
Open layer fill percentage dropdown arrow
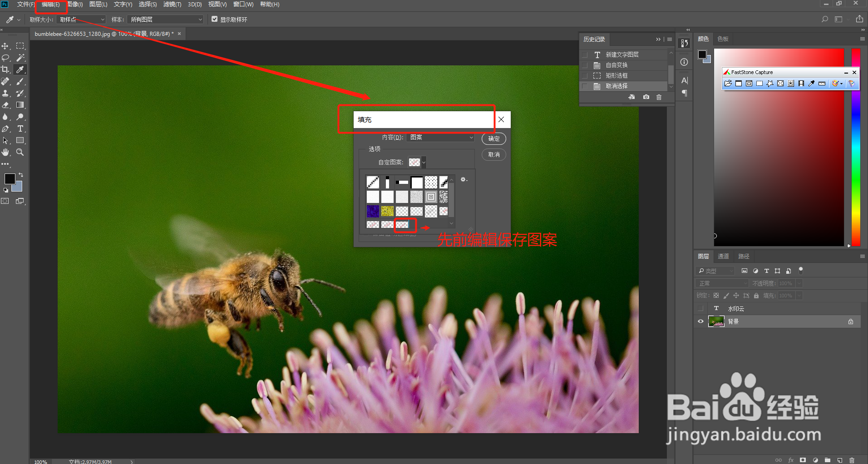click(x=799, y=296)
